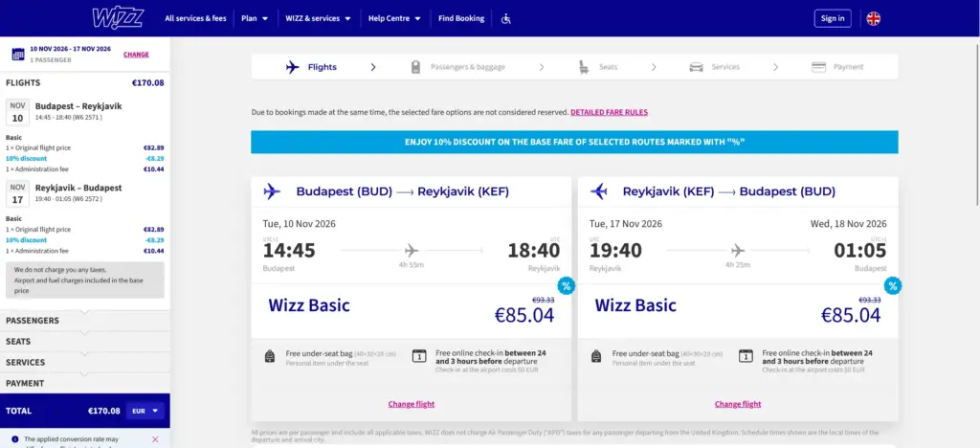
Task: Expand the PASSENGERS sidebar section
Action: click(85, 321)
